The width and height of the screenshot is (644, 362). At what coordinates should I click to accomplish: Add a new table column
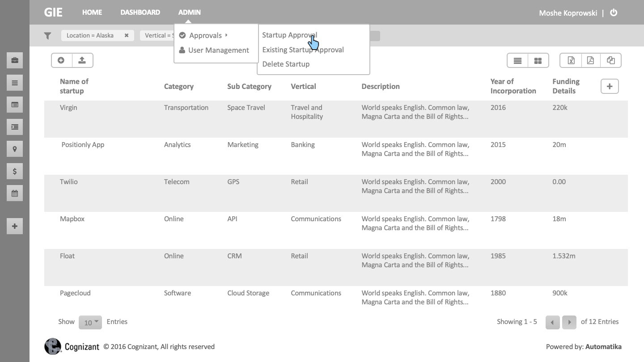pyautogui.click(x=609, y=86)
